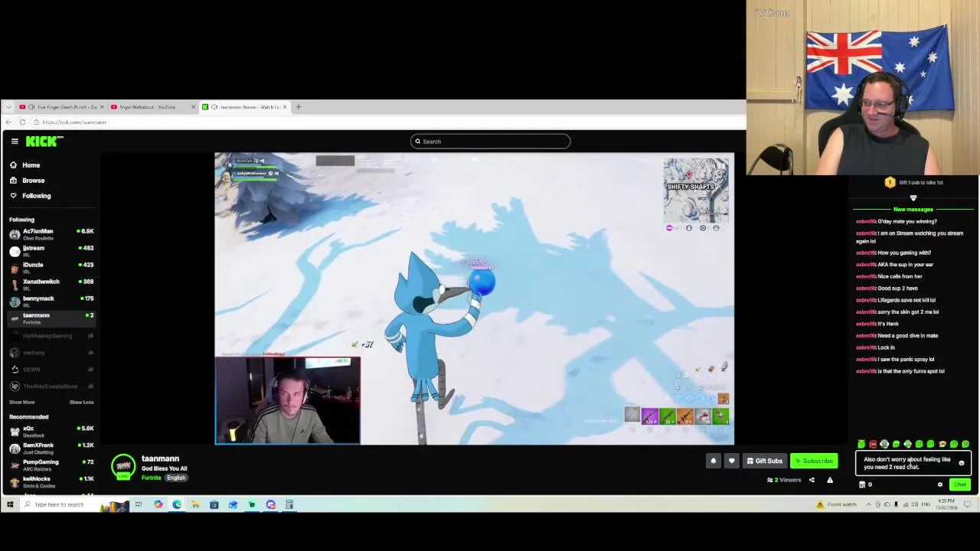Go to the KICK logo home

click(44, 141)
